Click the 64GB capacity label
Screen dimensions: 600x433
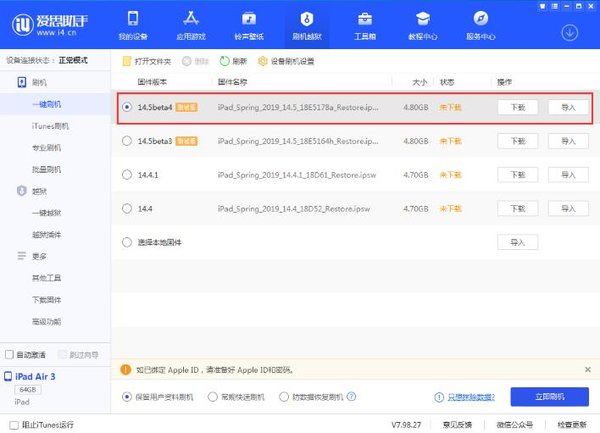[x=28, y=389]
